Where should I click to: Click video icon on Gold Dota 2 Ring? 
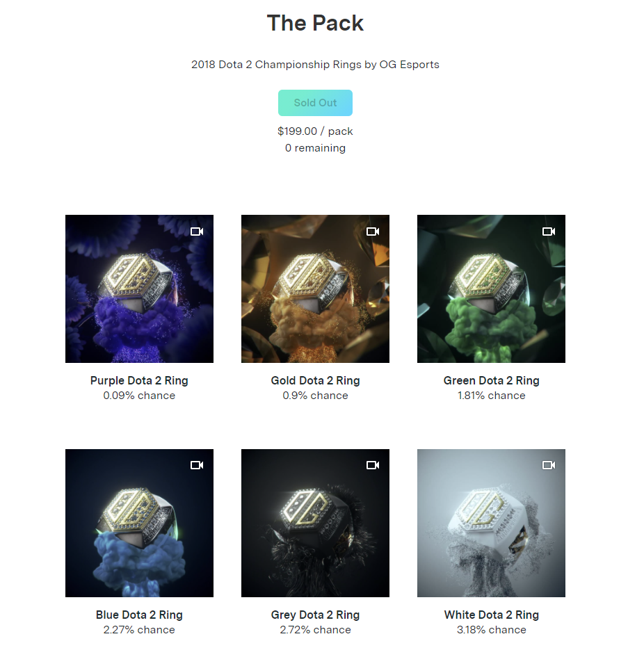(373, 232)
